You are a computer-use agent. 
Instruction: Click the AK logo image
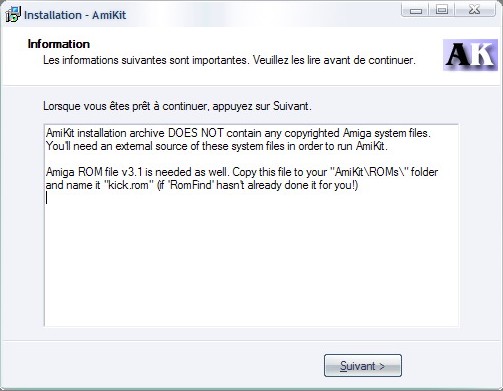coord(470,55)
